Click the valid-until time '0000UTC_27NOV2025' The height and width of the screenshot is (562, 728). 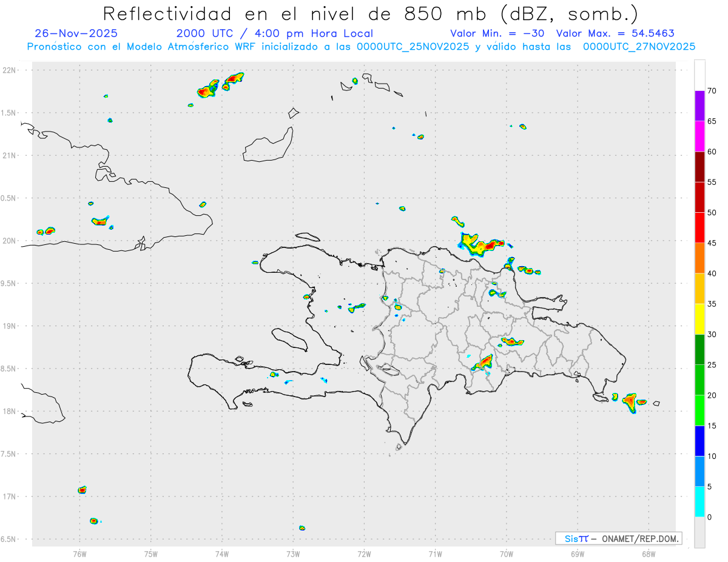(x=639, y=47)
